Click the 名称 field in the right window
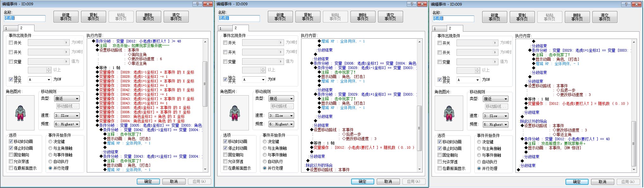644x188 pixels. [453, 19]
